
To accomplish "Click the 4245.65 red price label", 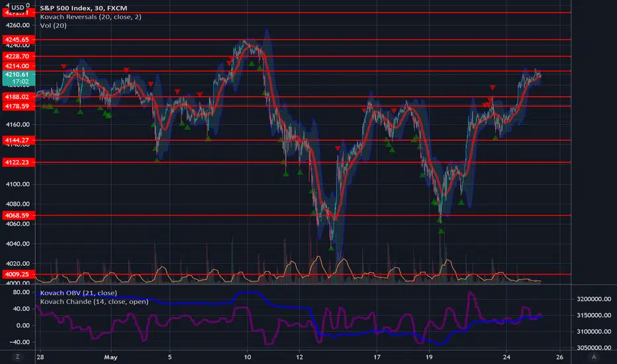I will [19, 39].
